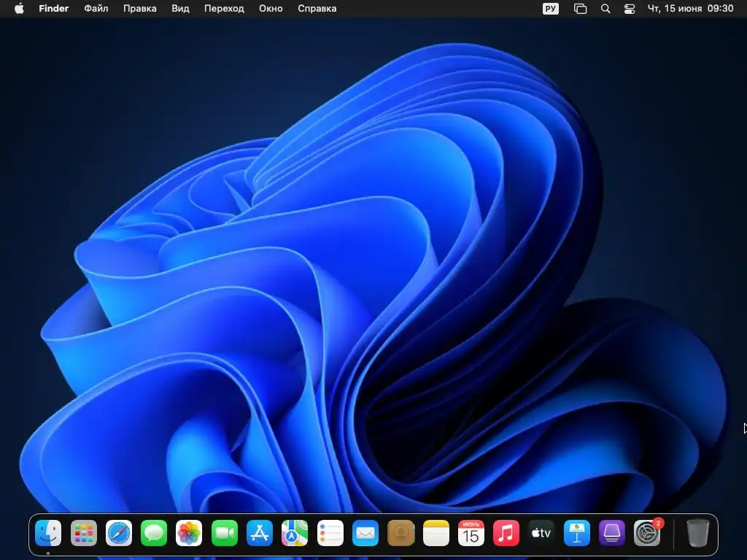The width and height of the screenshot is (747, 560).
Task: Open the Reminders app
Action: [330, 533]
